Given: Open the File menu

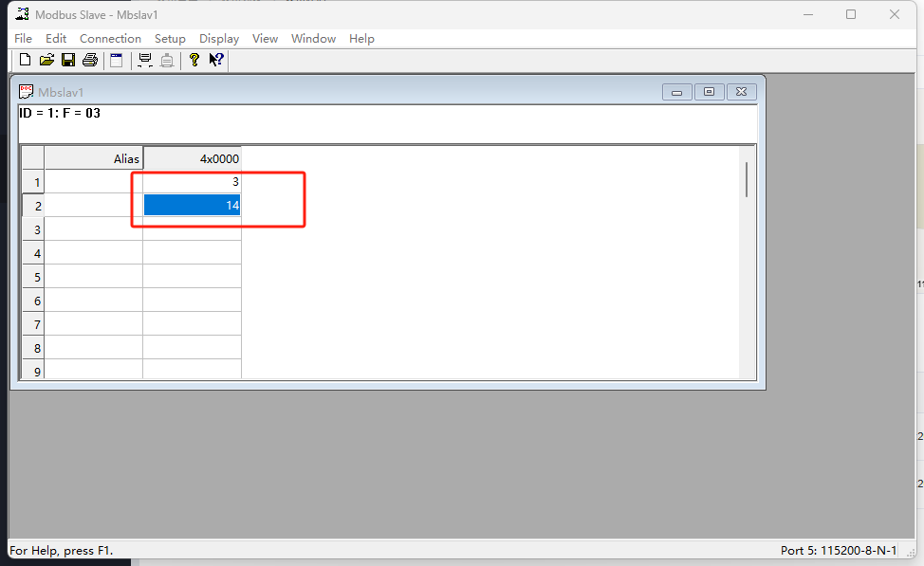Looking at the screenshot, I should 23,39.
